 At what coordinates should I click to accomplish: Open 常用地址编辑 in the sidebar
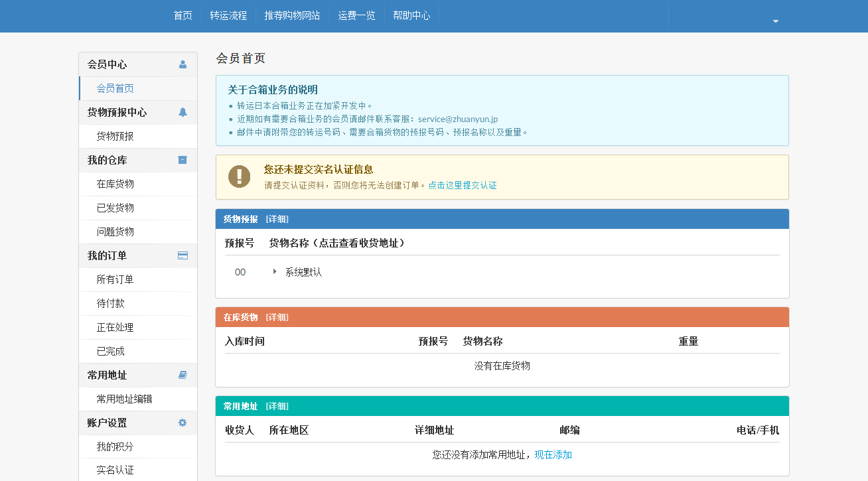pos(138,399)
